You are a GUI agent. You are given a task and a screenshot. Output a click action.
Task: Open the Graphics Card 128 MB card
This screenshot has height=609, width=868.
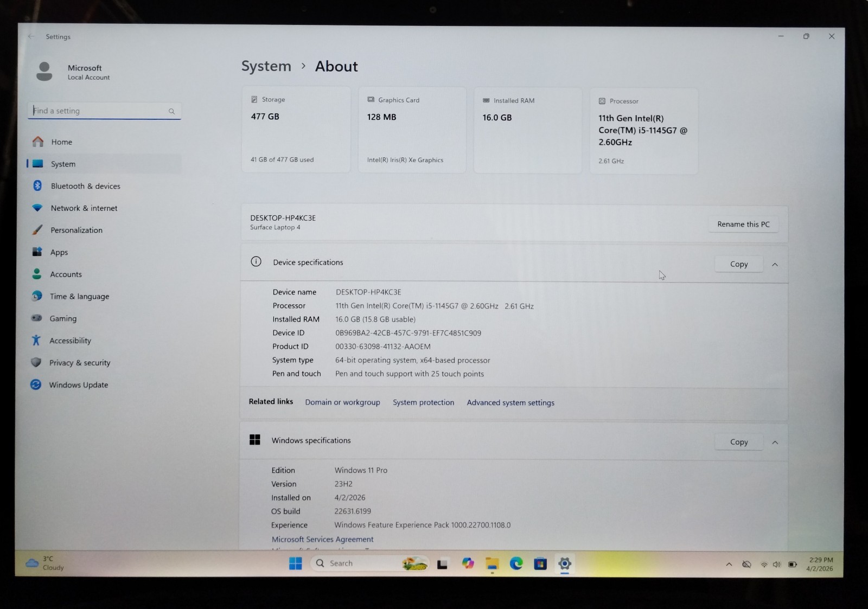[412, 130]
